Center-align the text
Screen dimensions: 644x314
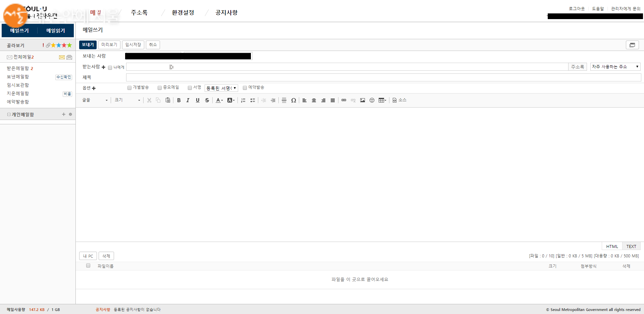(x=314, y=100)
